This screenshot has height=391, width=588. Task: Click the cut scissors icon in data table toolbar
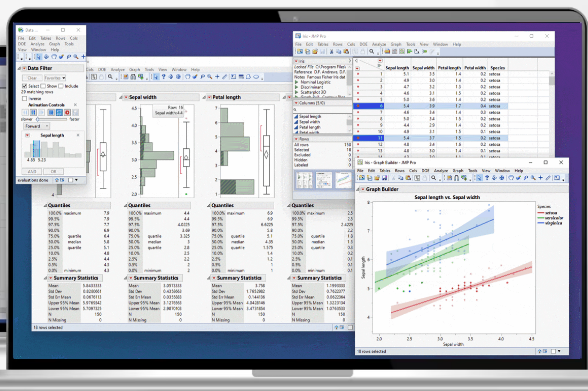click(332, 52)
